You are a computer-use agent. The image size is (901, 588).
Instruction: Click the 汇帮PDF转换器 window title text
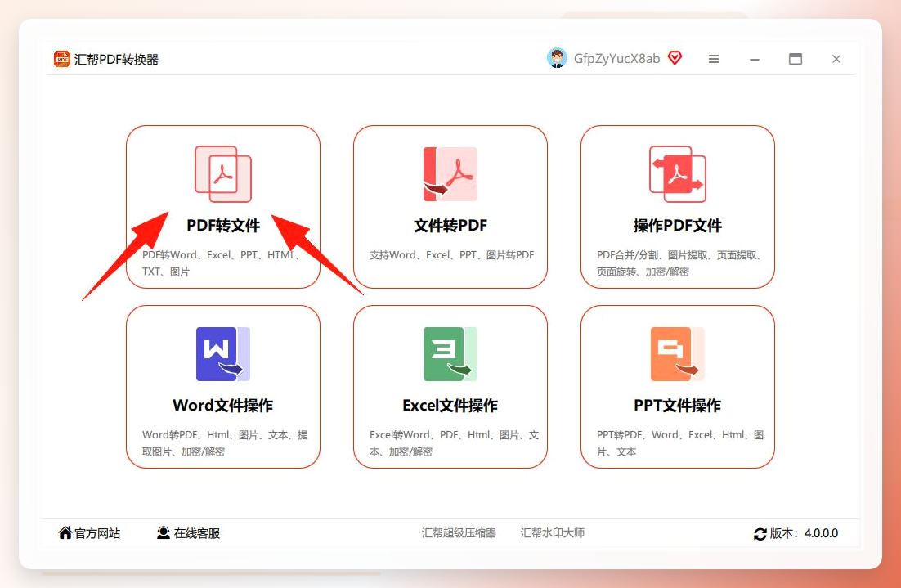(x=116, y=59)
